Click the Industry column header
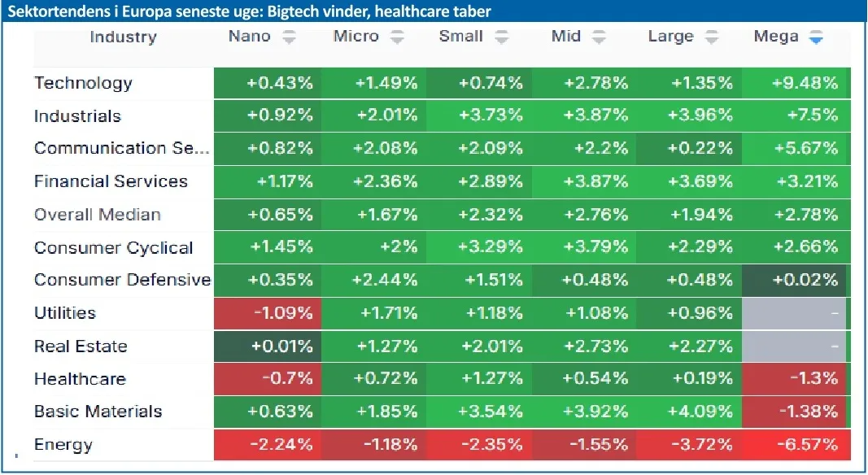Viewport: 868px width, 475px height. (x=123, y=37)
